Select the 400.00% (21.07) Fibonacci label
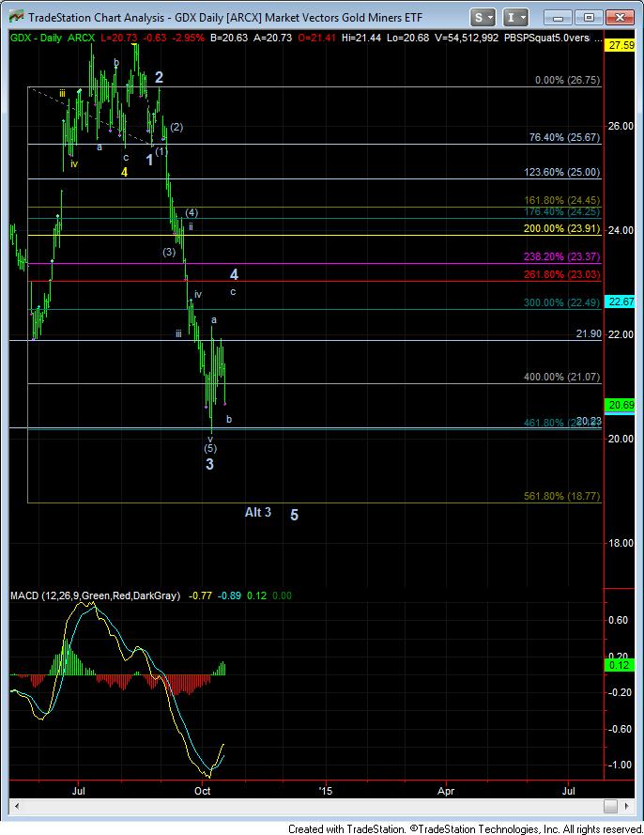The image size is (644, 835). [562, 377]
